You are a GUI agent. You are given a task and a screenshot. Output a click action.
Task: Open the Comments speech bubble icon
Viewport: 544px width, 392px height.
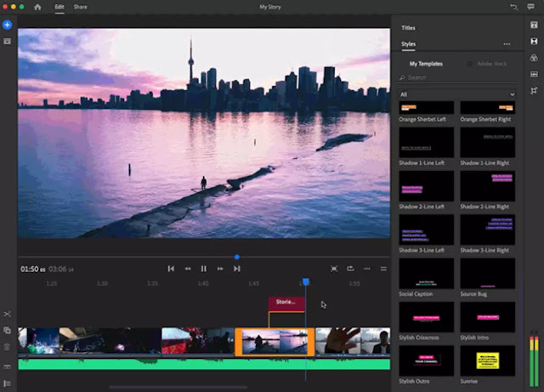coord(532,7)
